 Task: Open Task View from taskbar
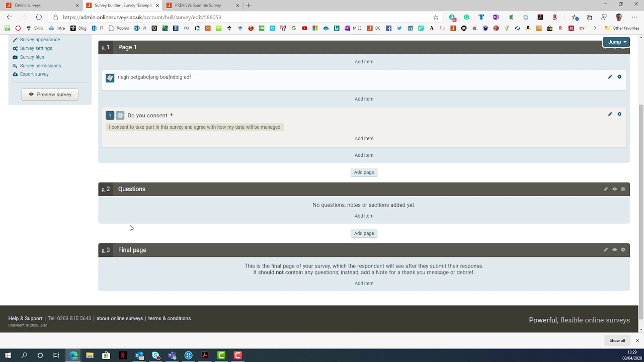point(56,355)
